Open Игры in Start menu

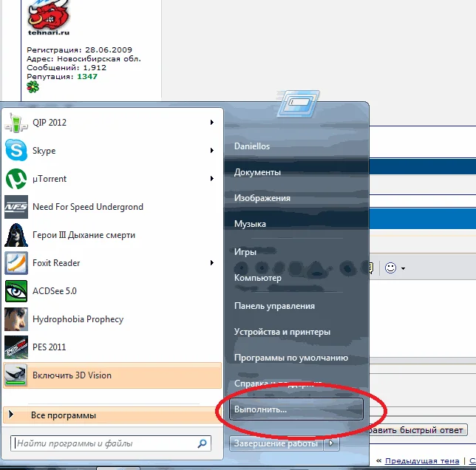(245, 252)
